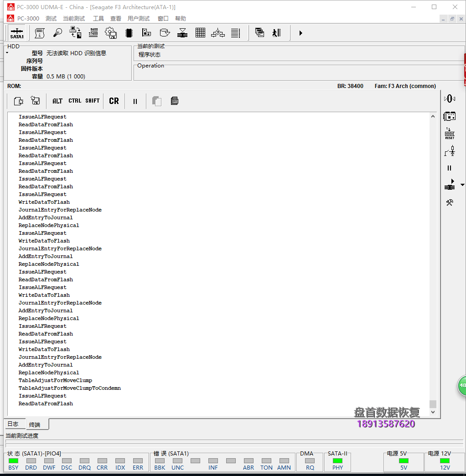This screenshot has height=476, width=466.
Task: Click the computer-to-drive transfer icon
Action: click(x=75, y=32)
